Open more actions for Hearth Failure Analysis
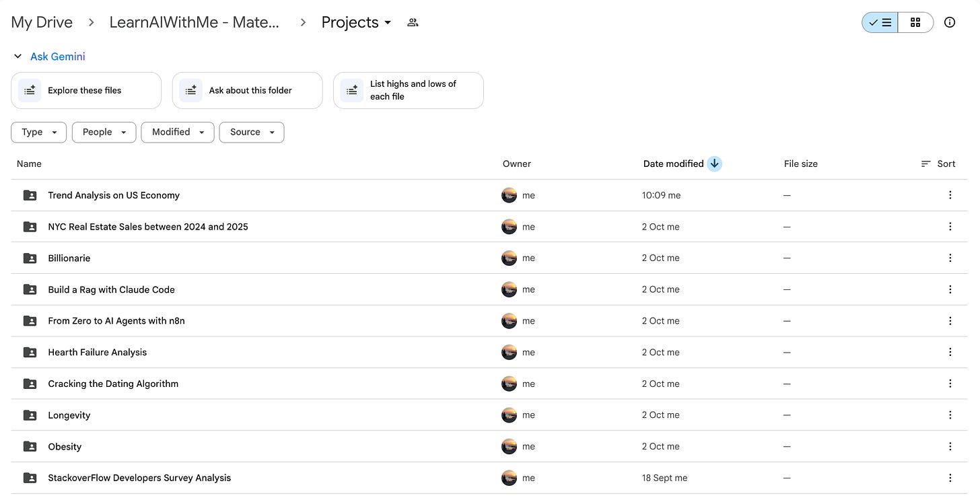 pyautogui.click(x=950, y=352)
